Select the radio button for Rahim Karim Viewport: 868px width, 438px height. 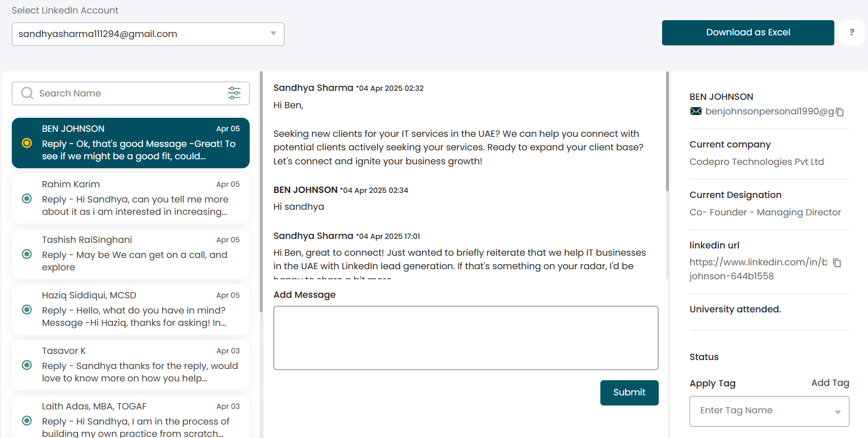point(26,199)
